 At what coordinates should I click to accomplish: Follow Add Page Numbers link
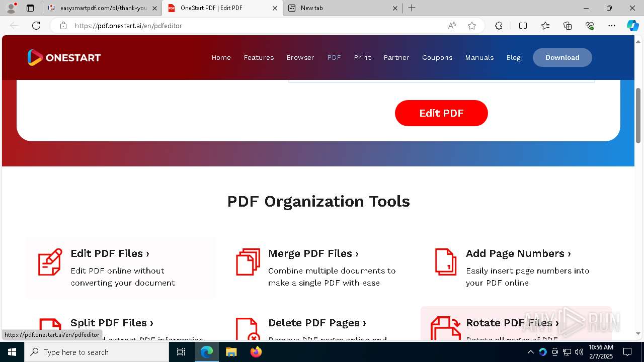tap(518, 253)
